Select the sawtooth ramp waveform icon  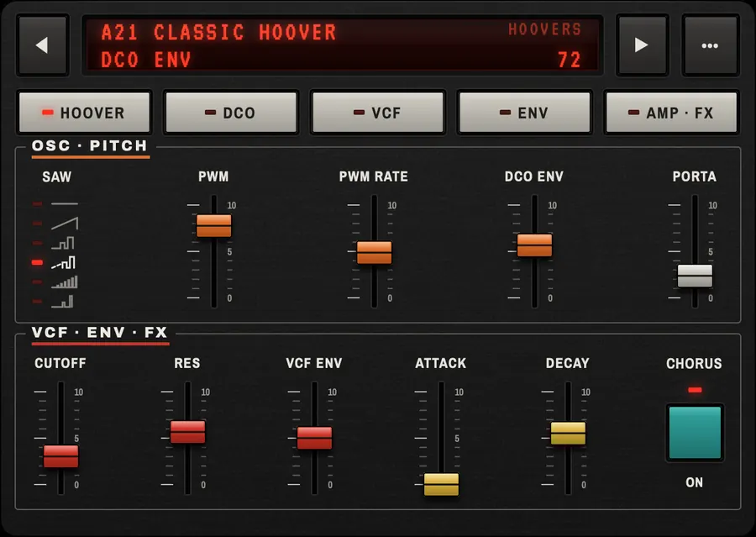point(64,224)
